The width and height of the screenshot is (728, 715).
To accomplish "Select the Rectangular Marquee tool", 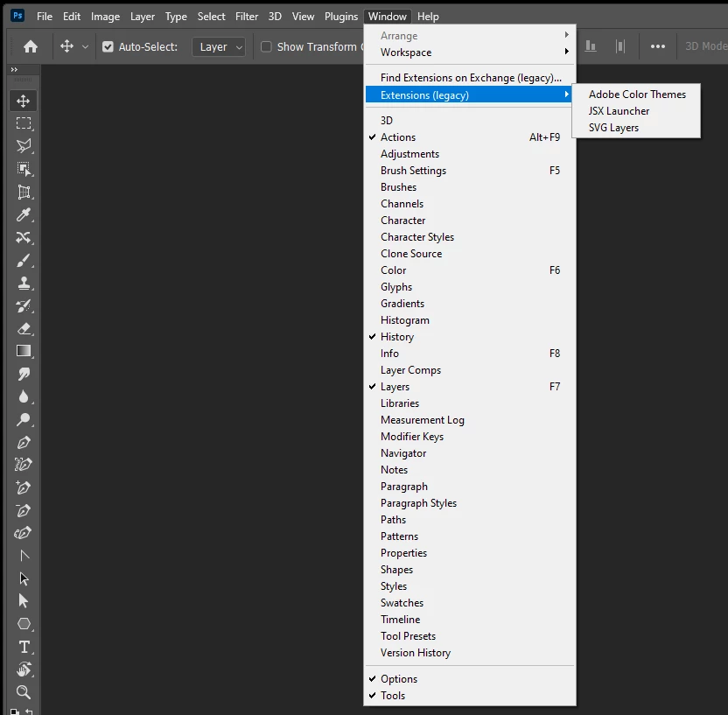I will click(x=24, y=123).
